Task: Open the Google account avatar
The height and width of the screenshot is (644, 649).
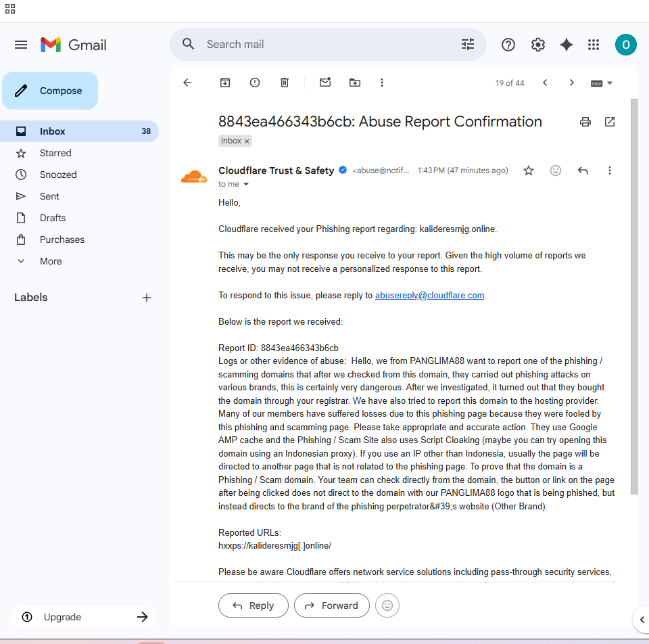Action: [625, 45]
